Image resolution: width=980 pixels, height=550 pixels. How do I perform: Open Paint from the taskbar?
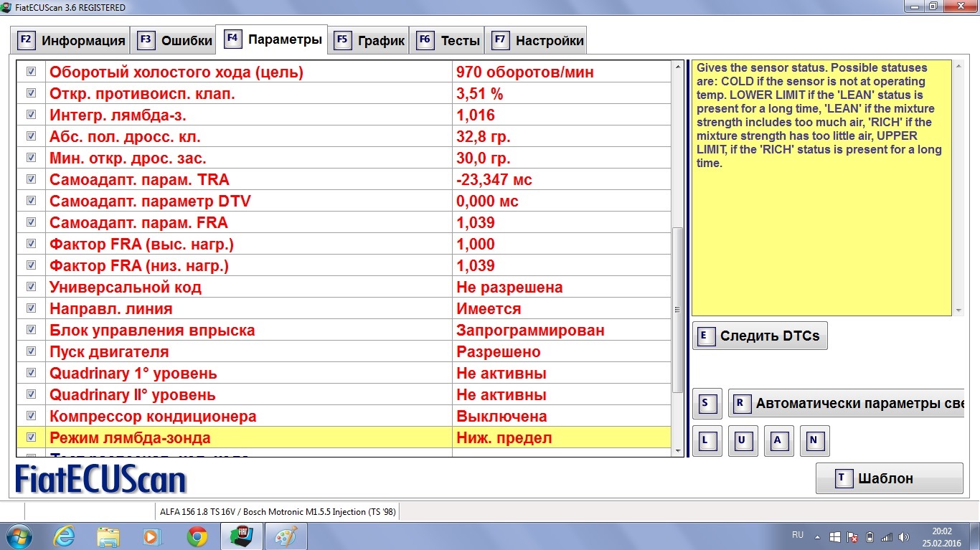tap(286, 536)
